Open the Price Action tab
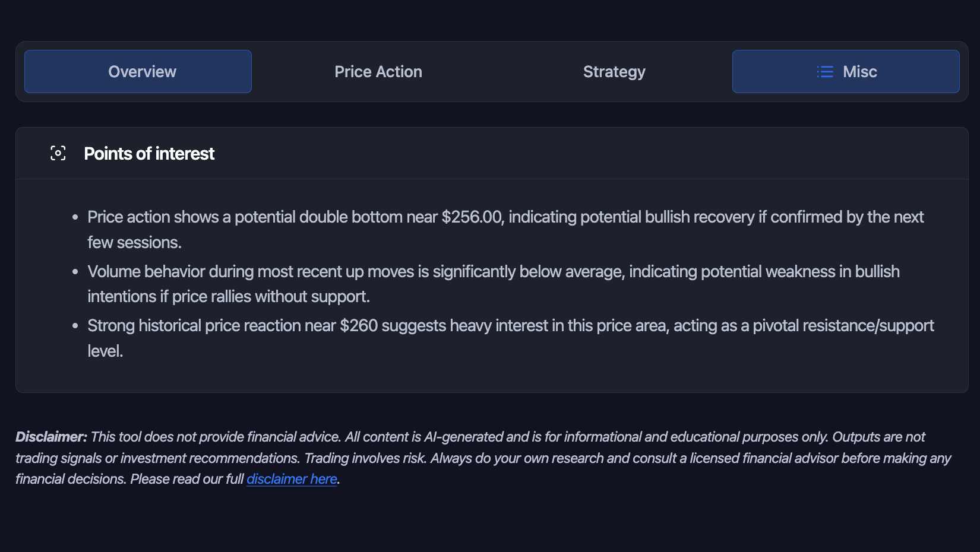The height and width of the screenshot is (552, 980). click(x=378, y=72)
